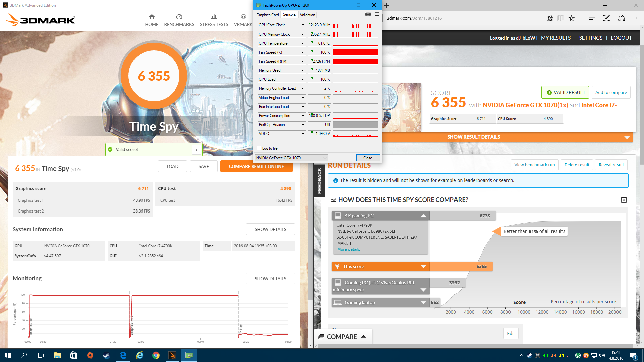
Task: Click LOGOUT on 3dmark.com
Action: click(621, 38)
